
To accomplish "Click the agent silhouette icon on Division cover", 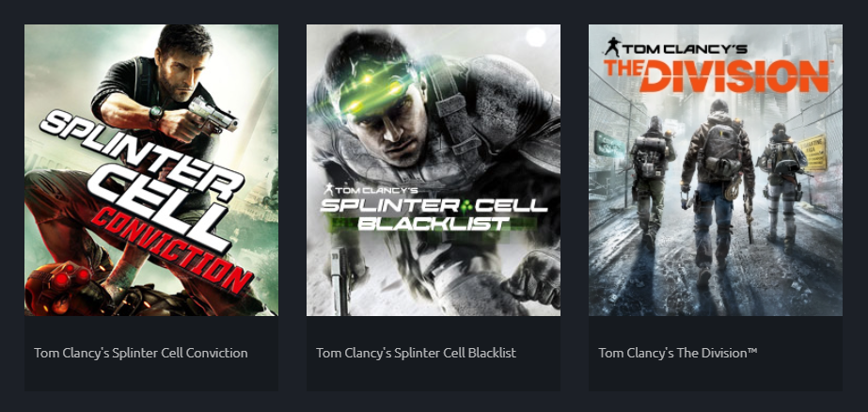I will 611,47.
